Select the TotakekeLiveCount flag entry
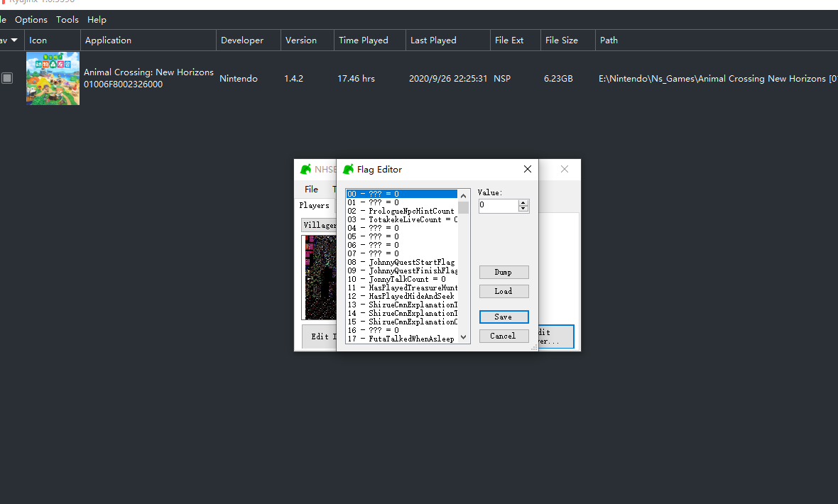The height and width of the screenshot is (504, 838). [402, 219]
